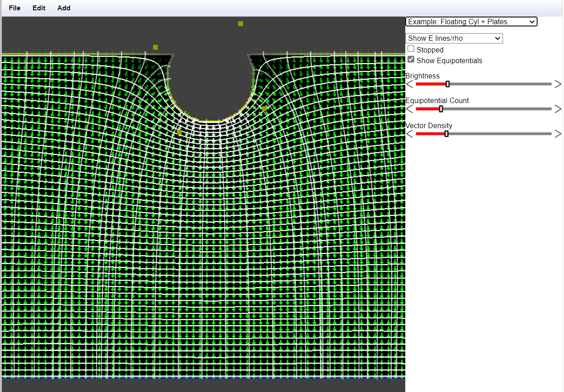Select the yellow handle right of the cylinder
The width and height of the screenshot is (564, 392).
point(264,108)
